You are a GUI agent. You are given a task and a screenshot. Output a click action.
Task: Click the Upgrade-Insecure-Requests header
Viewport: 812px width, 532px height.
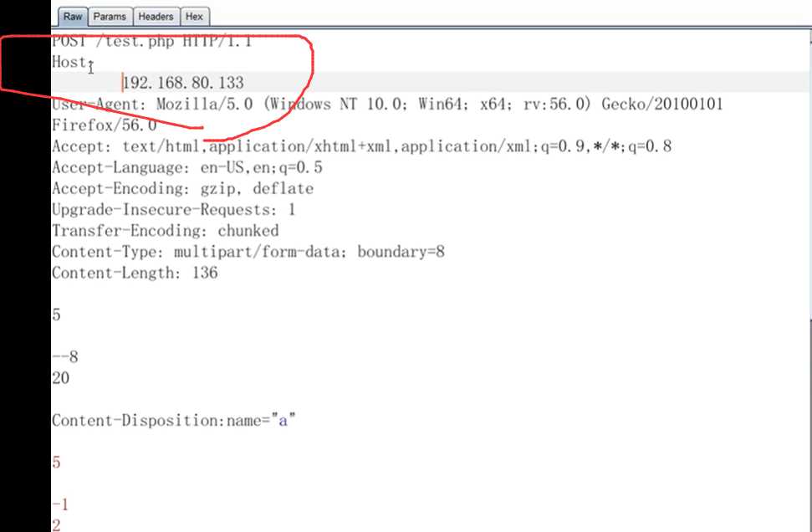(x=173, y=210)
